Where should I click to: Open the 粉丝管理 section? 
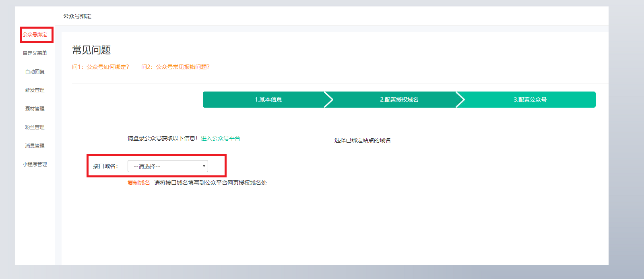[35, 127]
